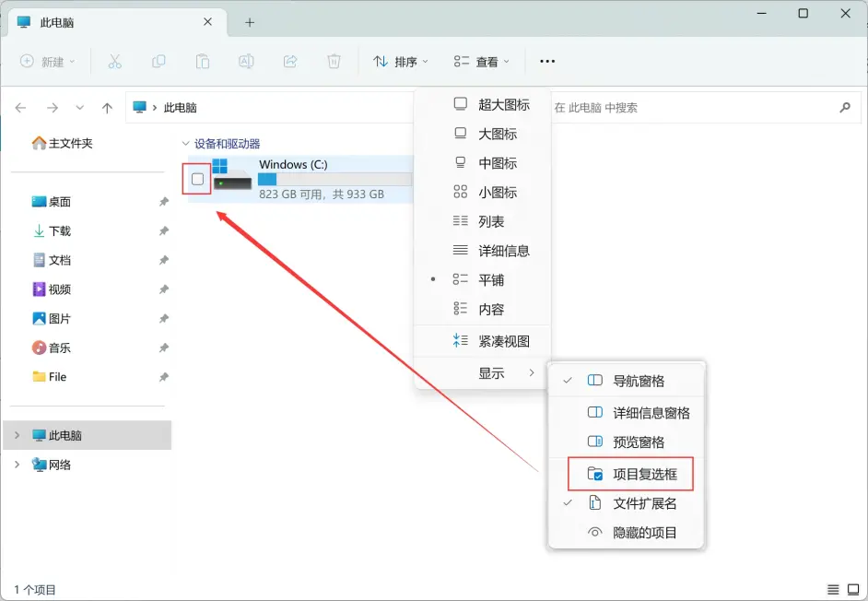Click the Share icon in toolbar

coord(289,62)
